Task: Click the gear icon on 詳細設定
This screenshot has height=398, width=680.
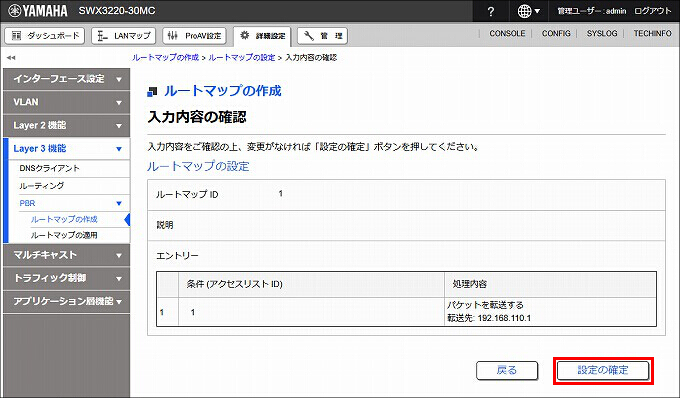Action: tap(245, 35)
